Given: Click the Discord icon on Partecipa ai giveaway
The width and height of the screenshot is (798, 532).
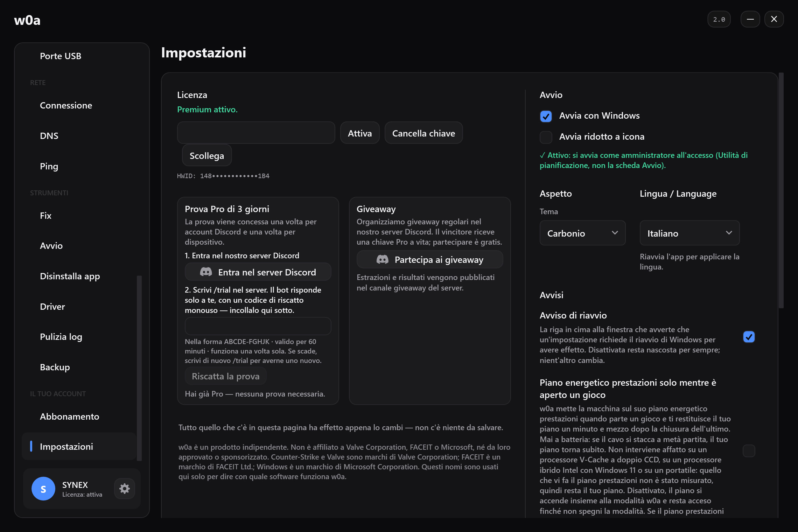Looking at the screenshot, I should [x=382, y=259].
